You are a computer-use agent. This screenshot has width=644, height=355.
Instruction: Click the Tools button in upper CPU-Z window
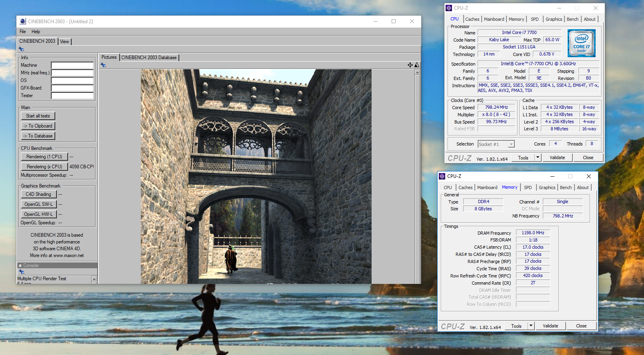(x=523, y=158)
